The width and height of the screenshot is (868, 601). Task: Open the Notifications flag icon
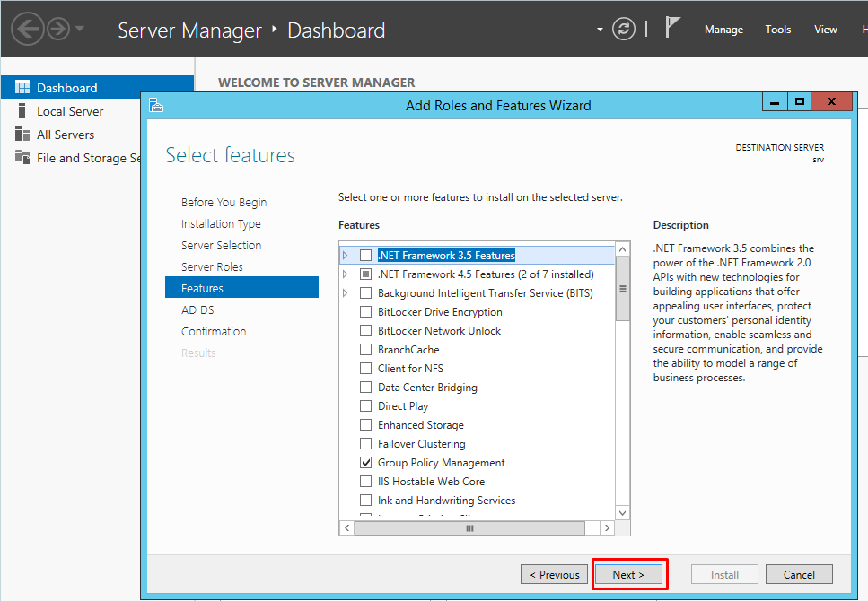pyautogui.click(x=671, y=27)
